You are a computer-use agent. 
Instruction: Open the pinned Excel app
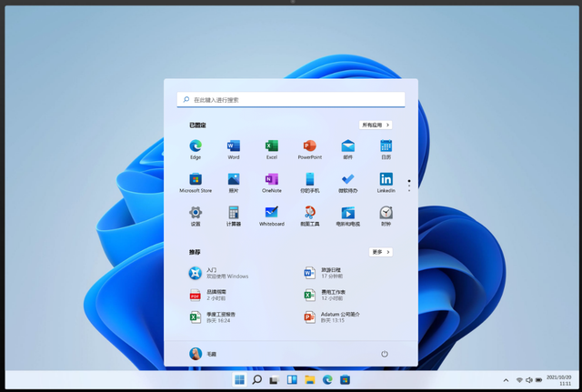click(x=272, y=149)
